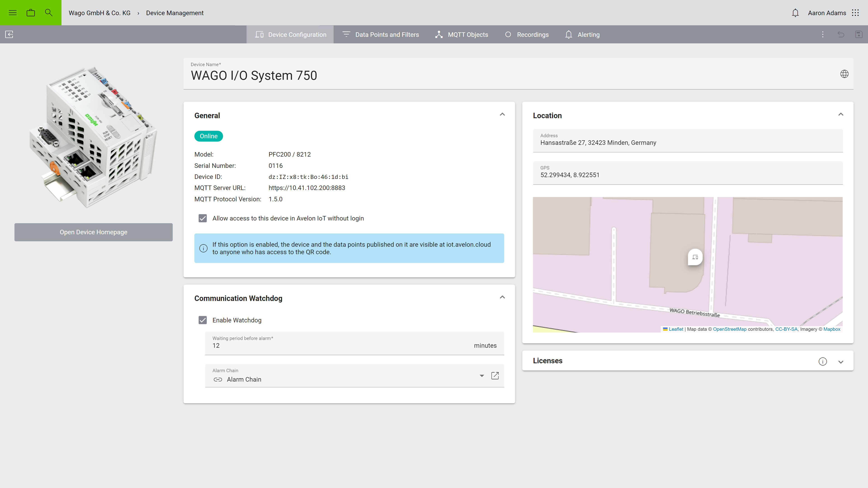The height and width of the screenshot is (488, 868).
Task: Click serial number value 0116
Action: pos(275,166)
